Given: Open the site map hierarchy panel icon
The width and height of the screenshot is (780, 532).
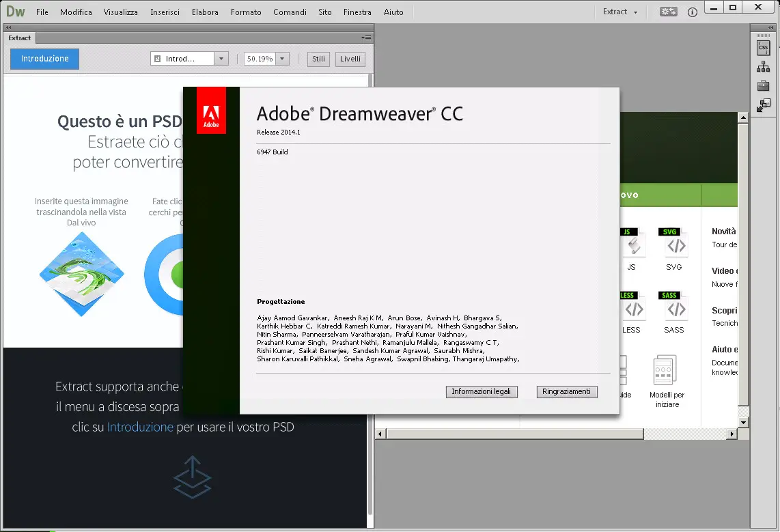Looking at the screenshot, I should [763, 67].
